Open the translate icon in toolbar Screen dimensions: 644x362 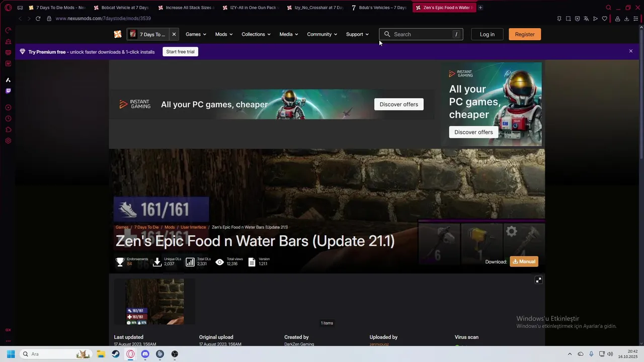coord(586,19)
